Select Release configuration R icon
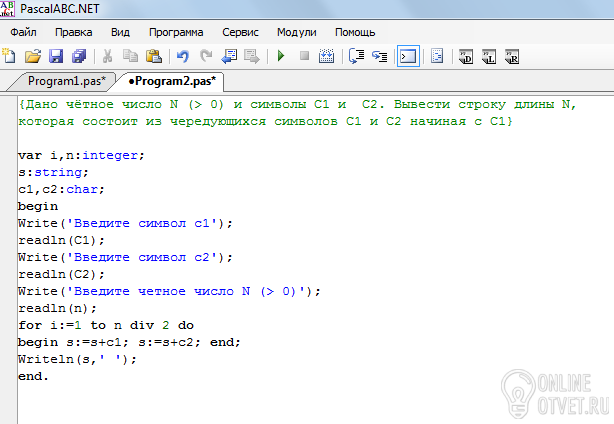The image size is (614, 424). (x=512, y=57)
